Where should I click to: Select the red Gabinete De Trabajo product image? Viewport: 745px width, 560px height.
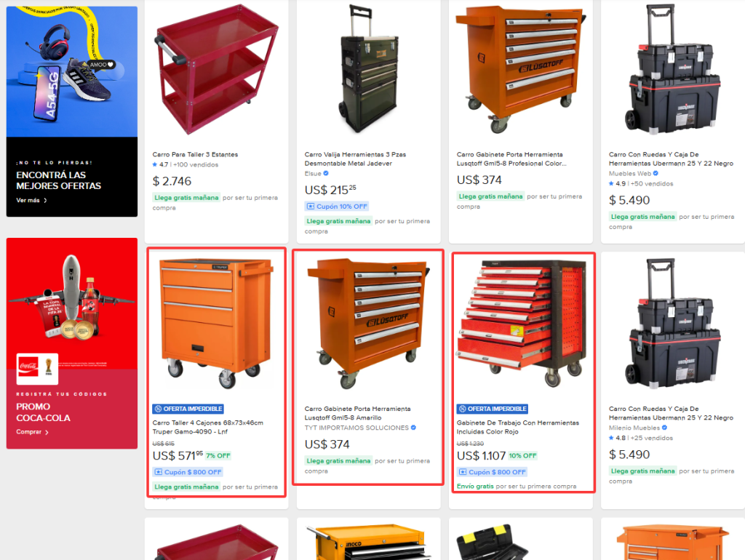coord(522,323)
